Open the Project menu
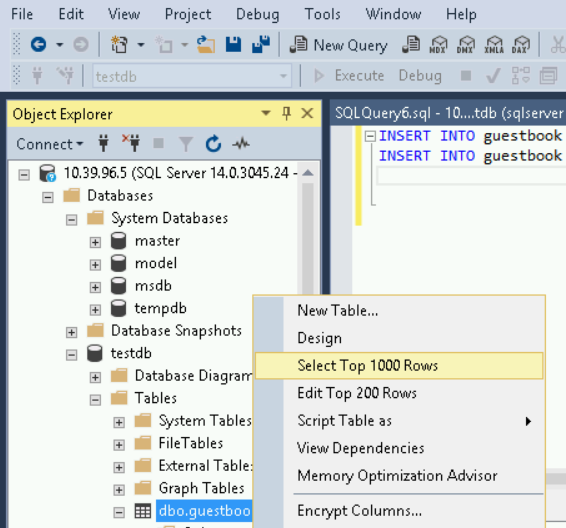The width and height of the screenshot is (566, 528). pos(188,14)
